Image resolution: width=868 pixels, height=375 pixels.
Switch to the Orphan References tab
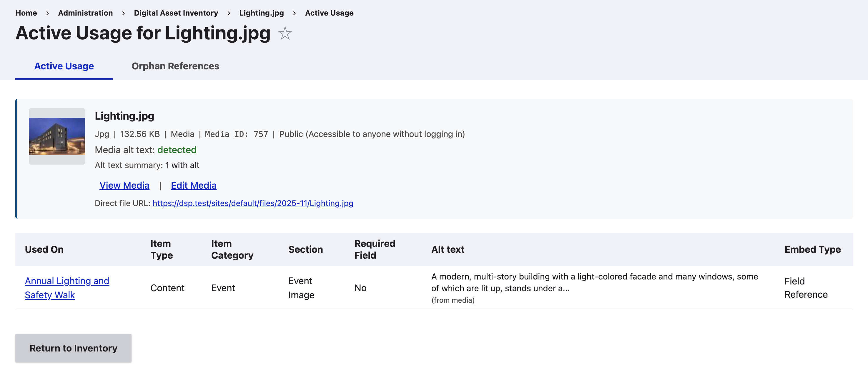pos(175,66)
